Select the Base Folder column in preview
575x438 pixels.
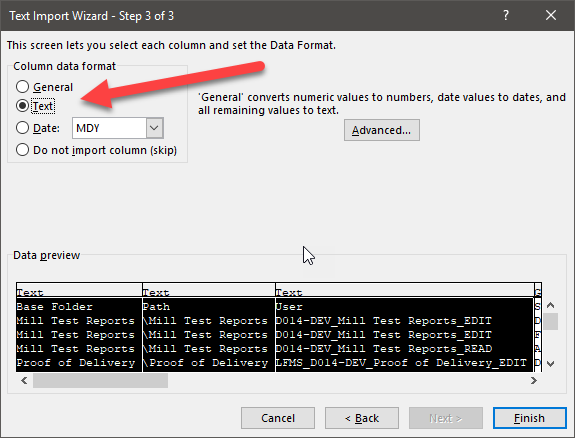point(79,328)
